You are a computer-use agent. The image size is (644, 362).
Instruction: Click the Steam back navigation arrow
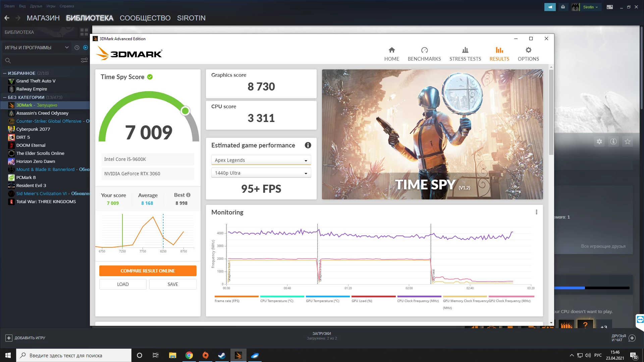(x=7, y=18)
